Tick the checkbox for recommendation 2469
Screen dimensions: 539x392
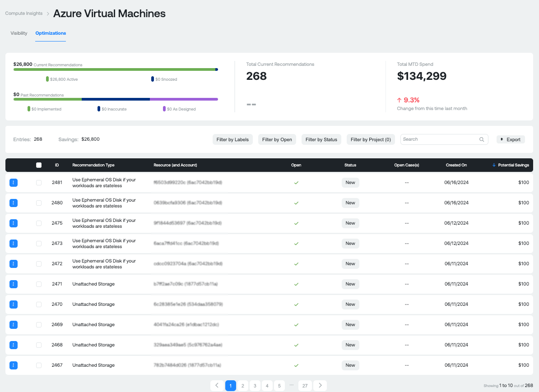click(39, 325)
